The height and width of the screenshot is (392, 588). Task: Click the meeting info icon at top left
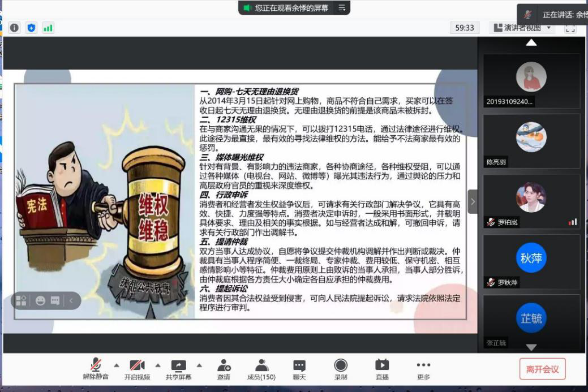coord(14,28)
